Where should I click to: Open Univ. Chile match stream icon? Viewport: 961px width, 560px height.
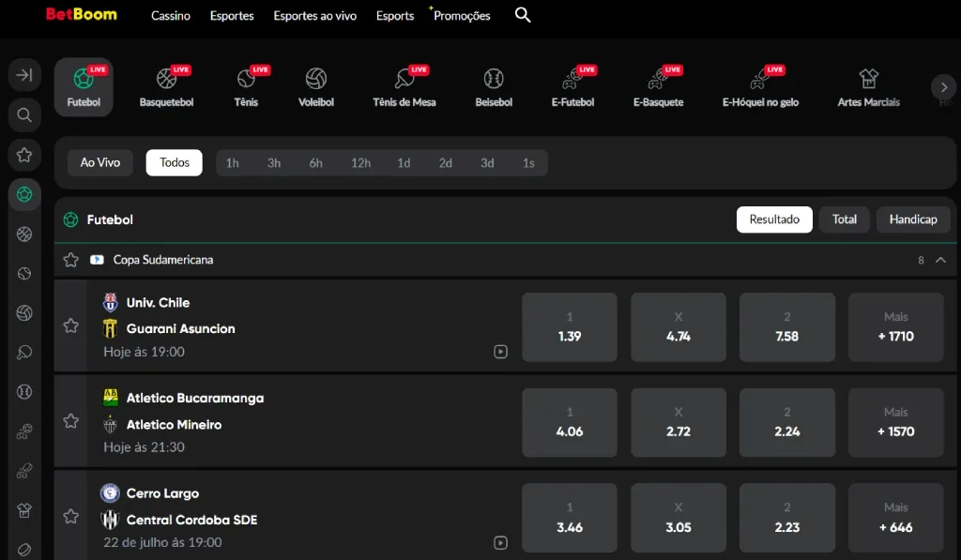pyautogui.click(x=501, y=352)
